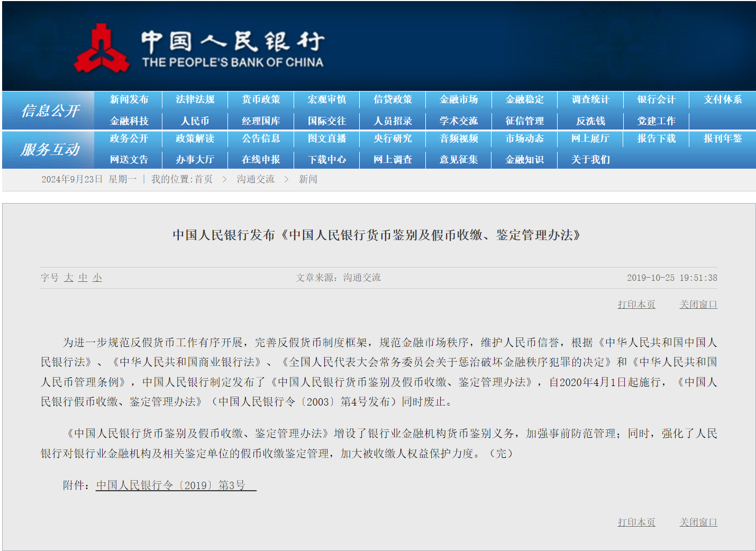Open 网送文告 menu item
Screen dimensions: 756x551
pos(129,160)
